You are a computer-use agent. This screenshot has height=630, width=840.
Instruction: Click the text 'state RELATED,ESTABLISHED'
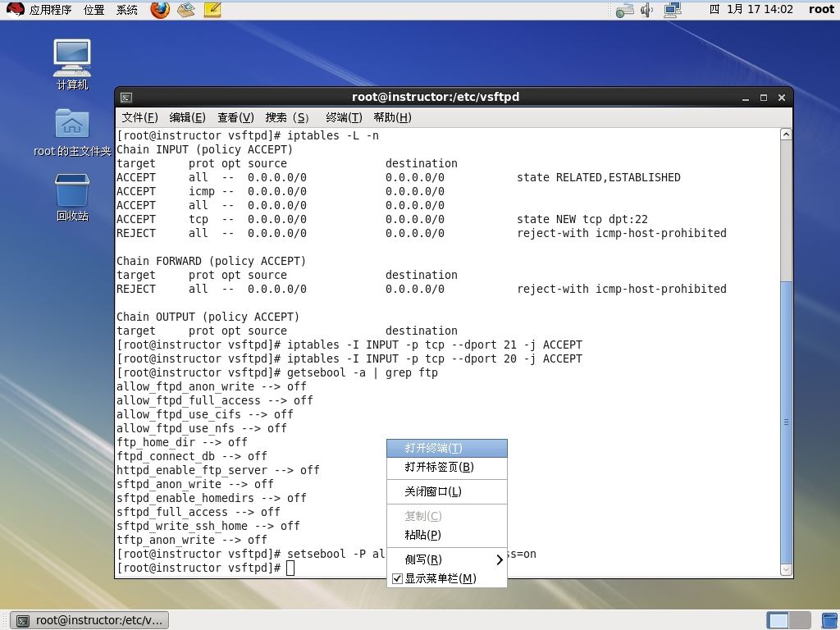[x=598, y=177]
